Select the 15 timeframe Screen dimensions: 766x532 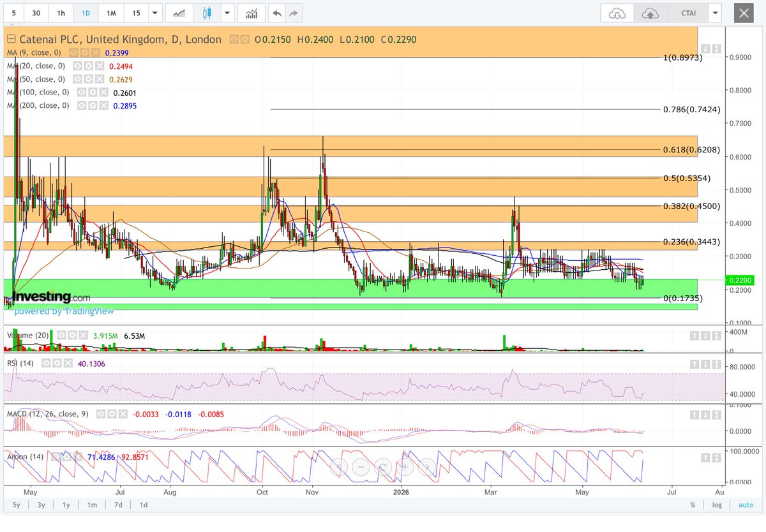click(136, 13)
